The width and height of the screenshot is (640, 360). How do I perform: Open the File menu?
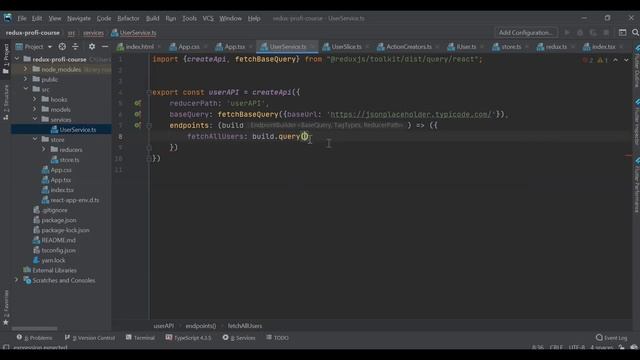point(22,18)
